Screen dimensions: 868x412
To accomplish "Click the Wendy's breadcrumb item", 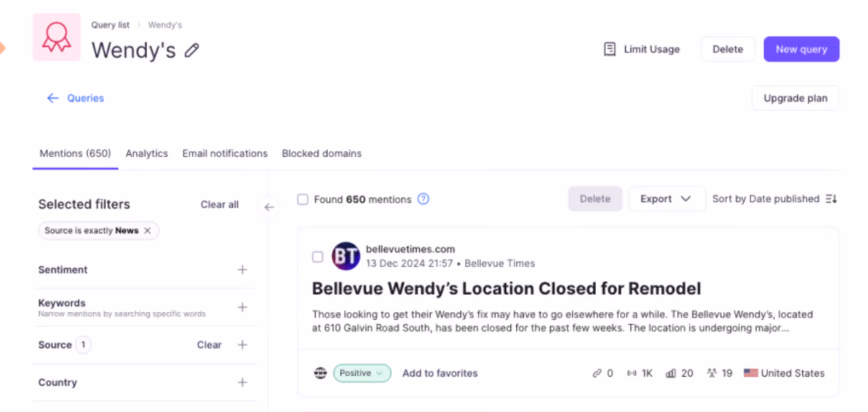I will [165, 25].
